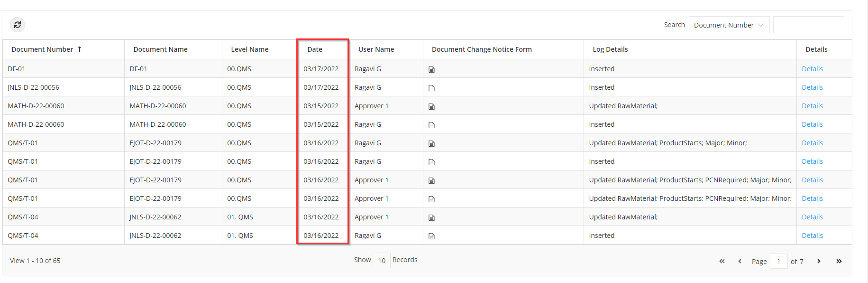Image resolution: width=868 pixels, height=283 pixels.
Task: Sort by Document Number ascending arrow
Action: tap(80, 49)
